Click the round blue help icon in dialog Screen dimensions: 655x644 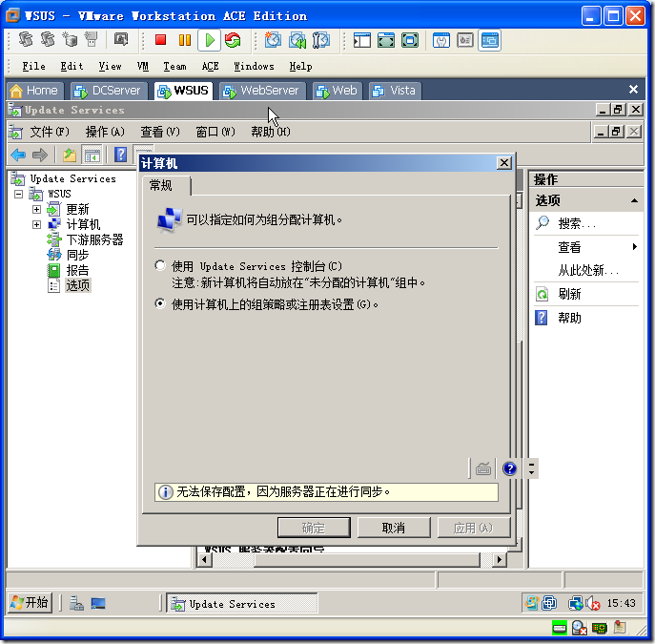pos(509,468)
